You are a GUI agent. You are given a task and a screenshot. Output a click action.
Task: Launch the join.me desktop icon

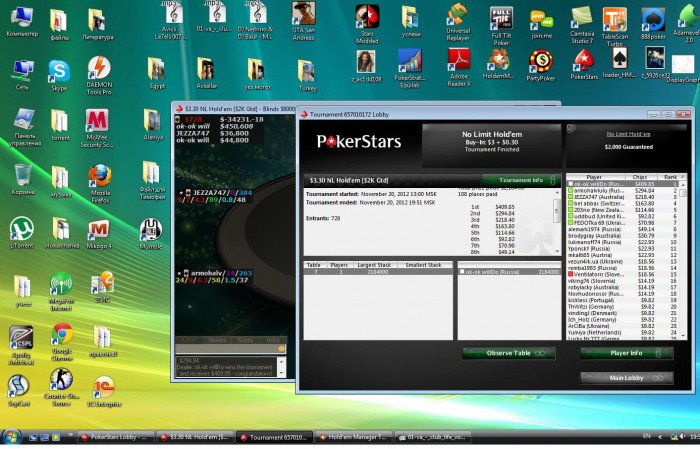pyautogui.click(x=542, y=25)
